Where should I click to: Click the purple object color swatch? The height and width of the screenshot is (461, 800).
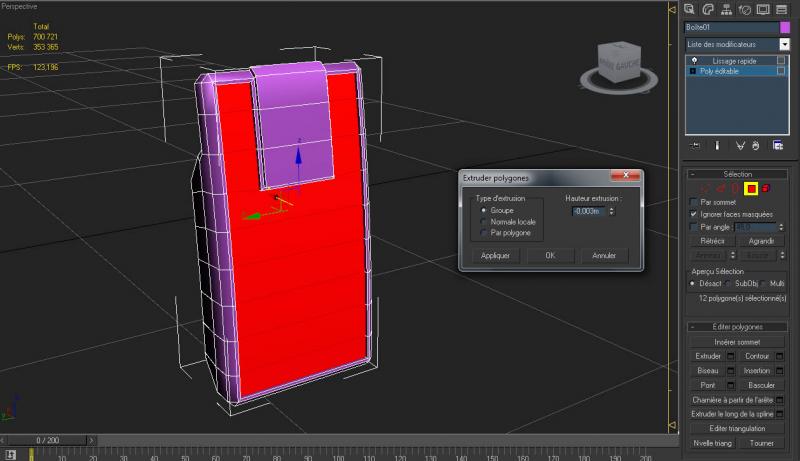click(x=785, y=27)
